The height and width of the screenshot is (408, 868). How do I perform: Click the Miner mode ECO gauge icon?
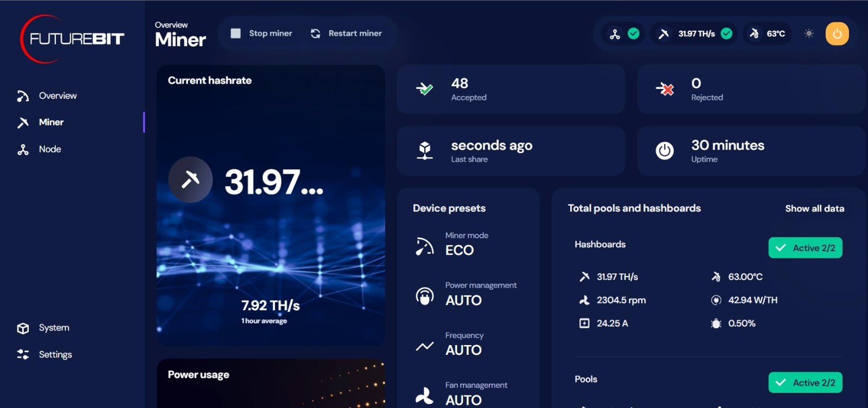pos(424,246)
